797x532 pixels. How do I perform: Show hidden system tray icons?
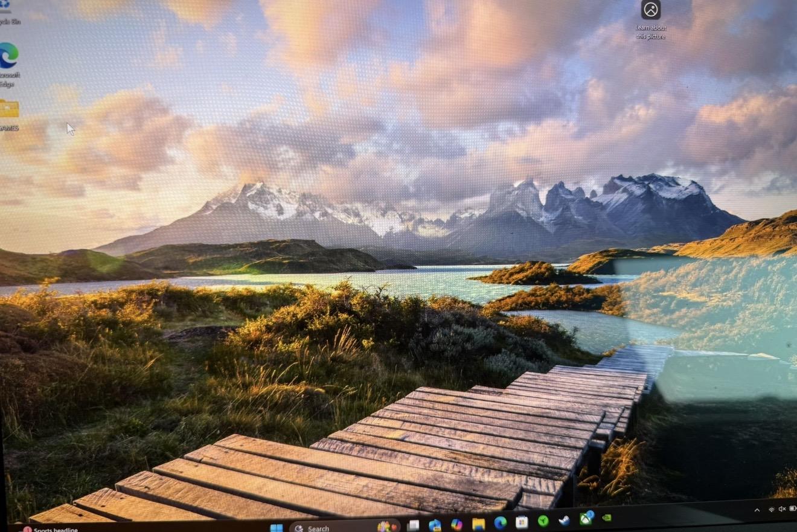click(757, 510)
